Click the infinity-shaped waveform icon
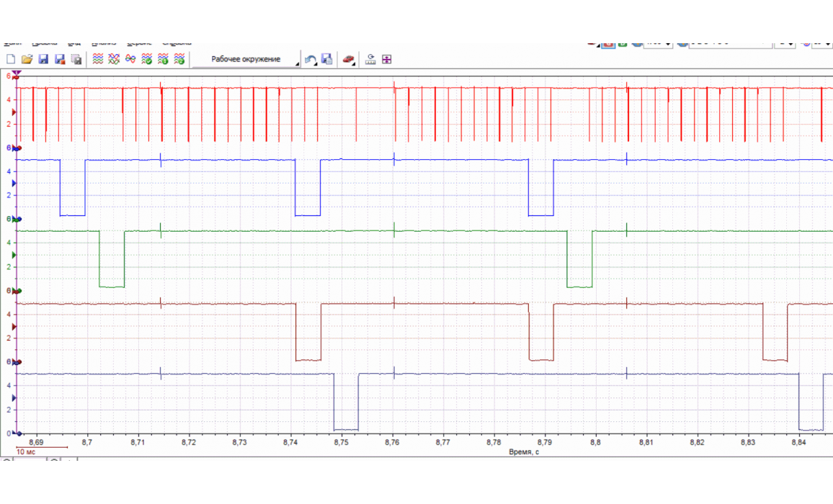The width and height of the screenshot is (833, 504). click(x=130, y=59)
